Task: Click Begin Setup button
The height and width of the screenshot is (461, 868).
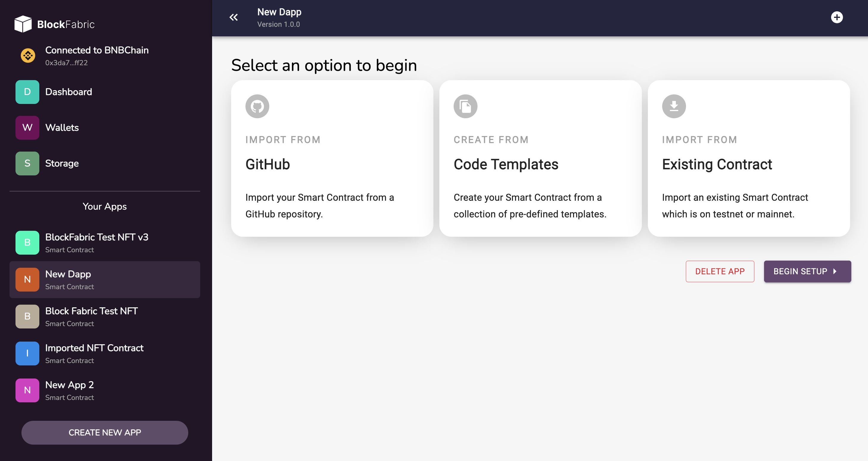Action: pos(807,271)
